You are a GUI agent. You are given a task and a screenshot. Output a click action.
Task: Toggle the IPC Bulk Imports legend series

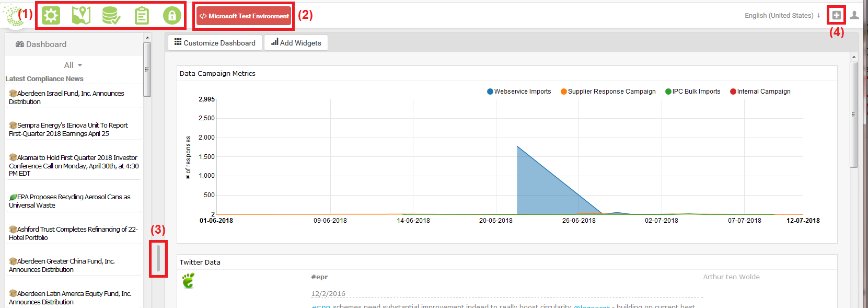(692, 92)
